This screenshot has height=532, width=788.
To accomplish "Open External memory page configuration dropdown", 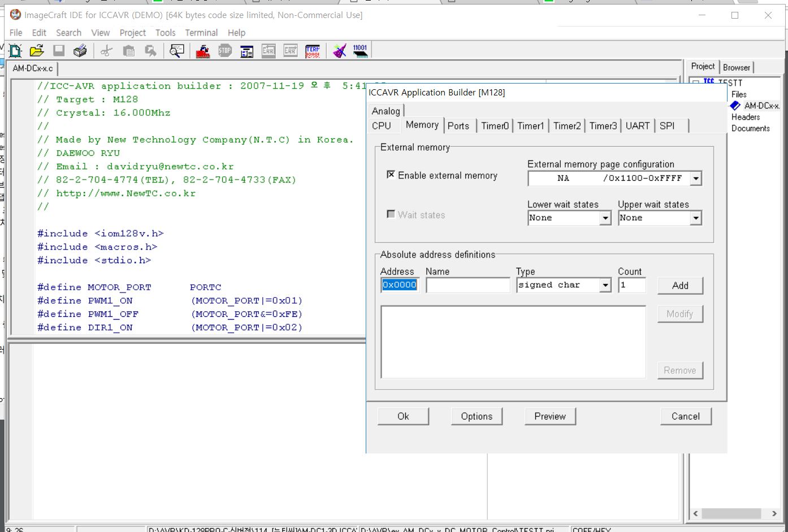I will [696, 178].
